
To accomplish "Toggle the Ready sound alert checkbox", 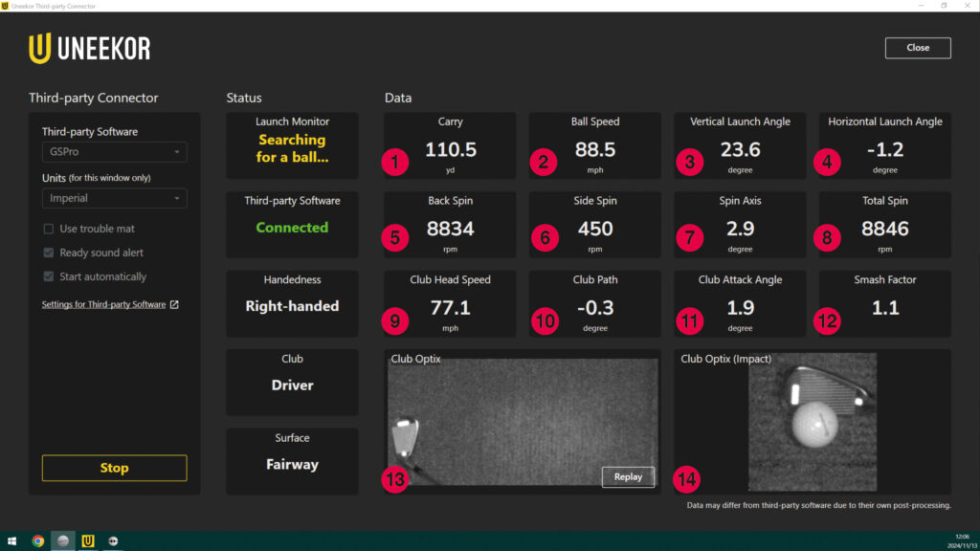I will coord(49,253).
